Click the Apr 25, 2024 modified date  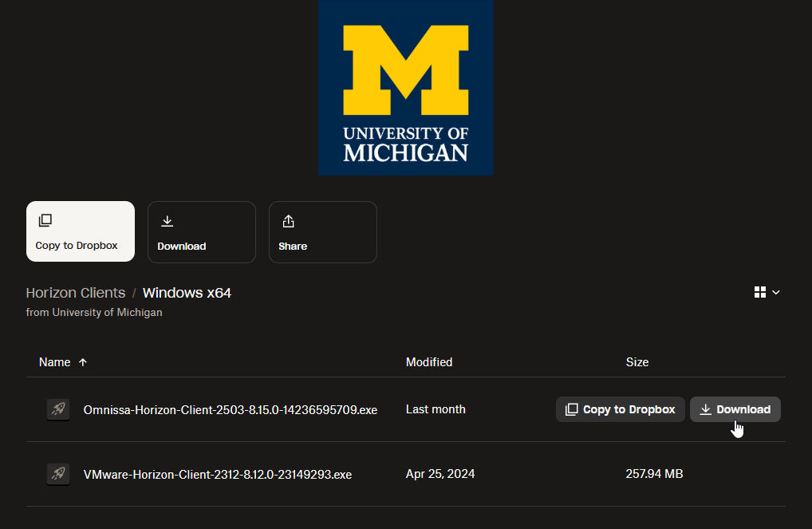(440, 474)
